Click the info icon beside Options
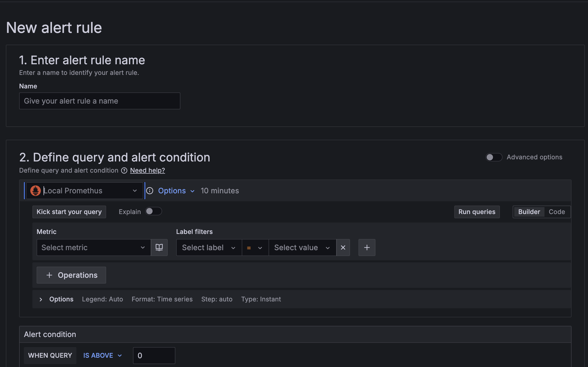Viewport: 588px width, 367px height. 150,191
